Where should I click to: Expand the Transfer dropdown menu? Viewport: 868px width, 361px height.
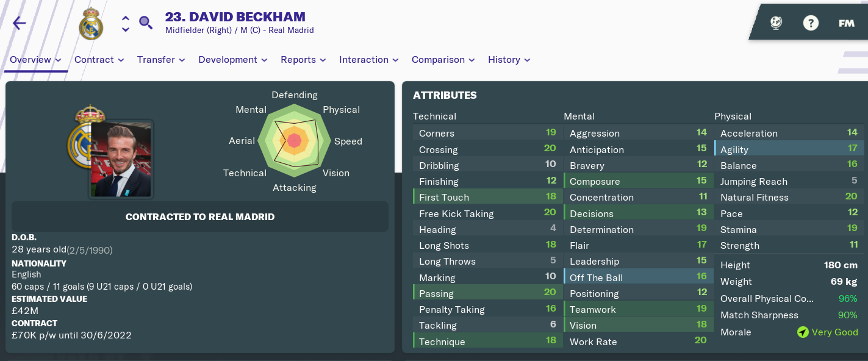click(x=162, y=60)
